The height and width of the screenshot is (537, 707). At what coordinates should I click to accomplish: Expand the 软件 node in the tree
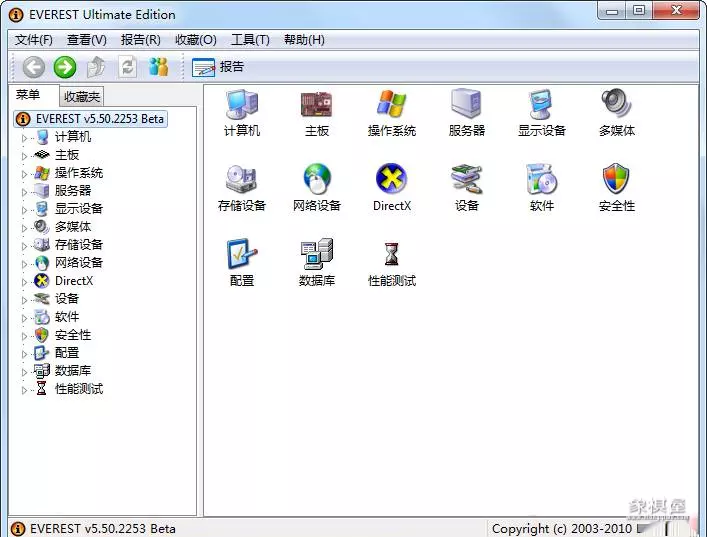[24, 318]
